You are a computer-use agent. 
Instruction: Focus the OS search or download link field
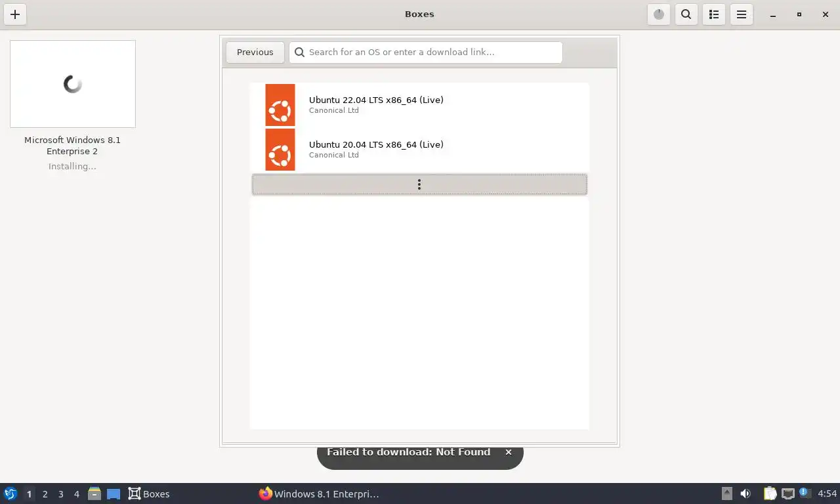pyautogui.click(x=426, y=52)
